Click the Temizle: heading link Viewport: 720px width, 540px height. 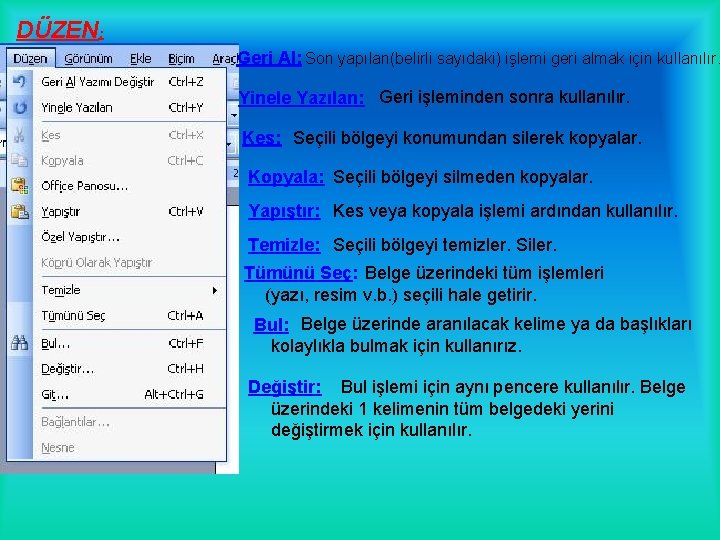click(x=284, y=245)
